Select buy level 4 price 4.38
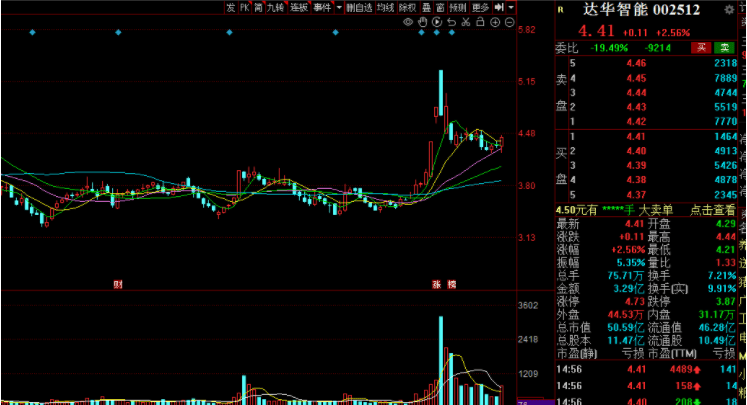Image resolution: width=747 pixels, height=405 pixels. (636, 180)
